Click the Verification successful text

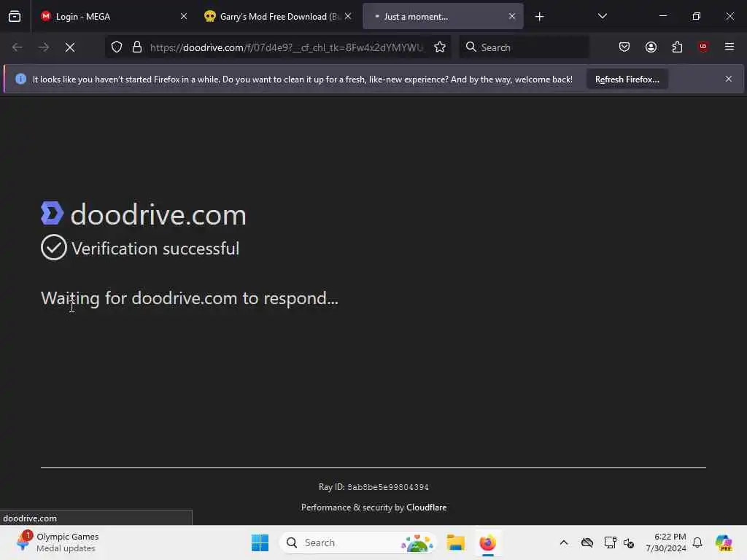pyautogui.click(x=155, y=249)
